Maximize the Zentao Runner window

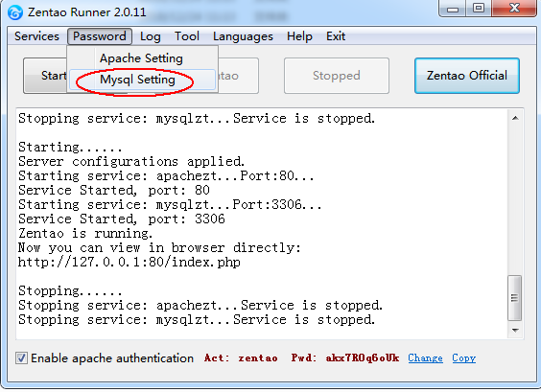click(x=479, y=9)
